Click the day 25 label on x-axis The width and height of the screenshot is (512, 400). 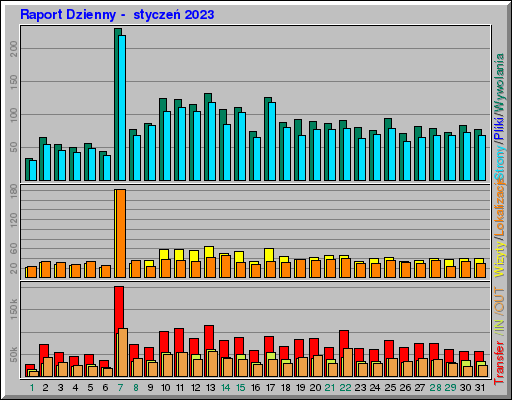(x=390, y=388)
